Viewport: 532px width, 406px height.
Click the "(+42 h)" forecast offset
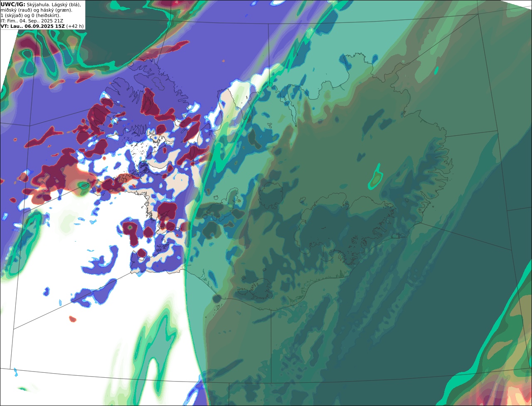pos(75,26)
